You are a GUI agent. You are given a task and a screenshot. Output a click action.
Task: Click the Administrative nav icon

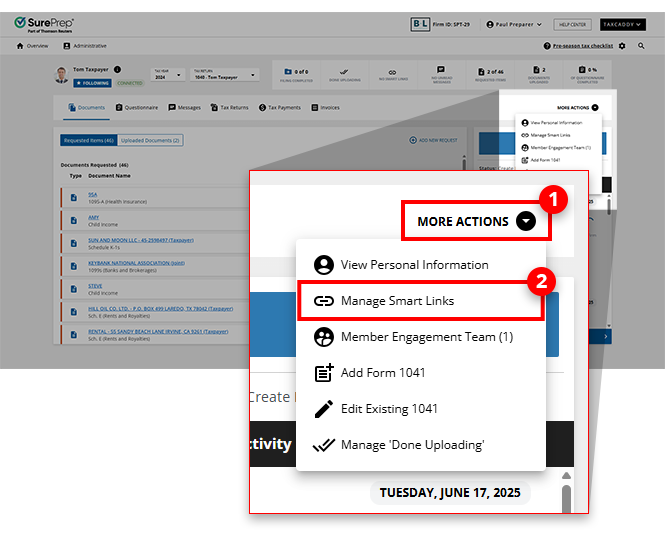coord(67,46)
